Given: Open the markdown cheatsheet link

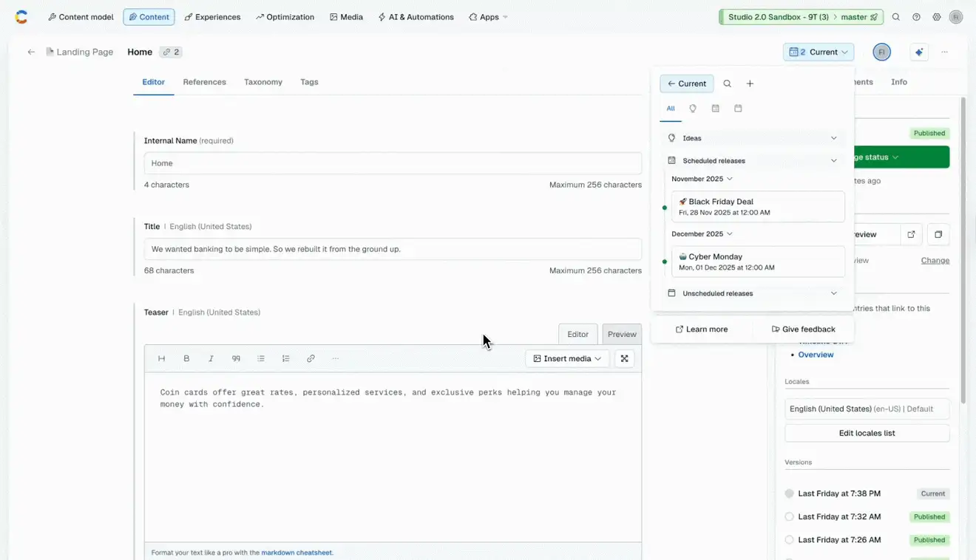Looking at the screenshot, I should point(296,552).
